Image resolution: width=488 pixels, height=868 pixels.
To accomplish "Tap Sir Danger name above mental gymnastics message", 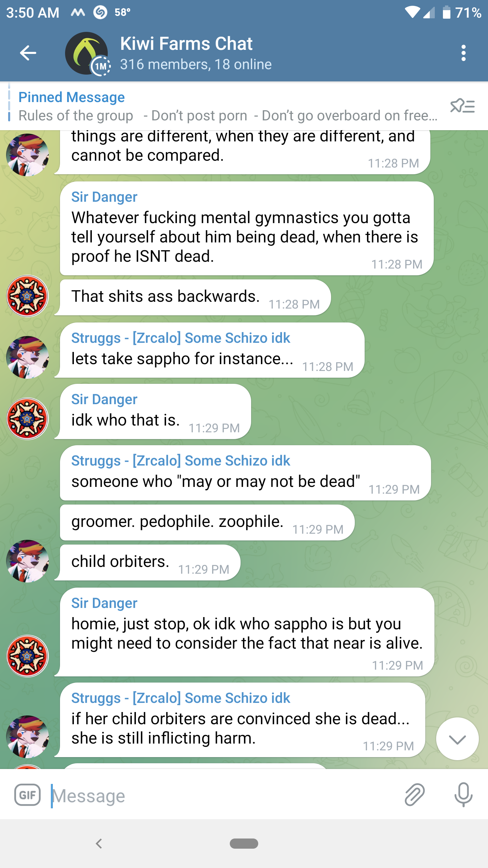I will pos(104,197).
